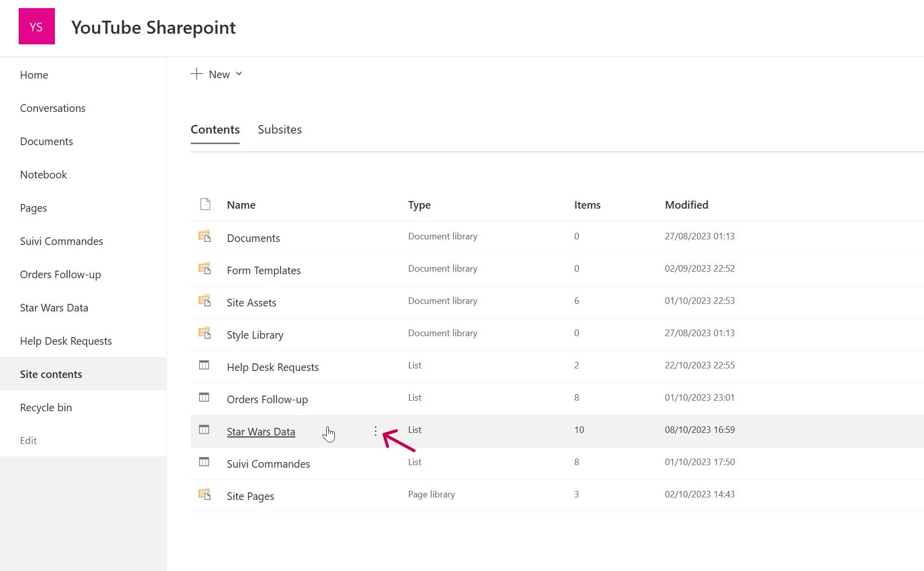924x571 pixels.
Task: Open Star Wars Data in left navigation
Action: point(54,308)
